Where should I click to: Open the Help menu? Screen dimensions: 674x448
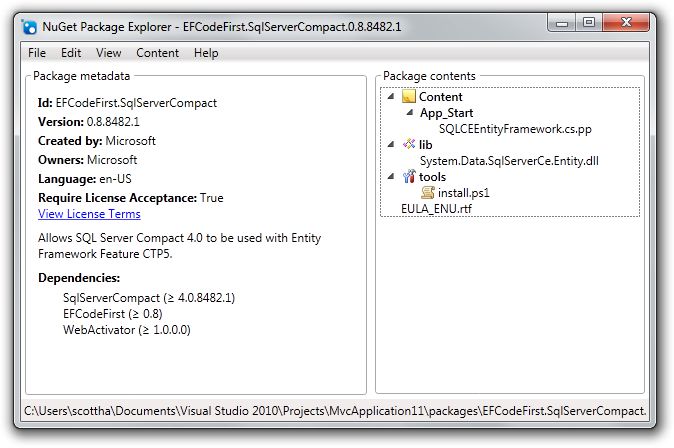coord(206,53)
